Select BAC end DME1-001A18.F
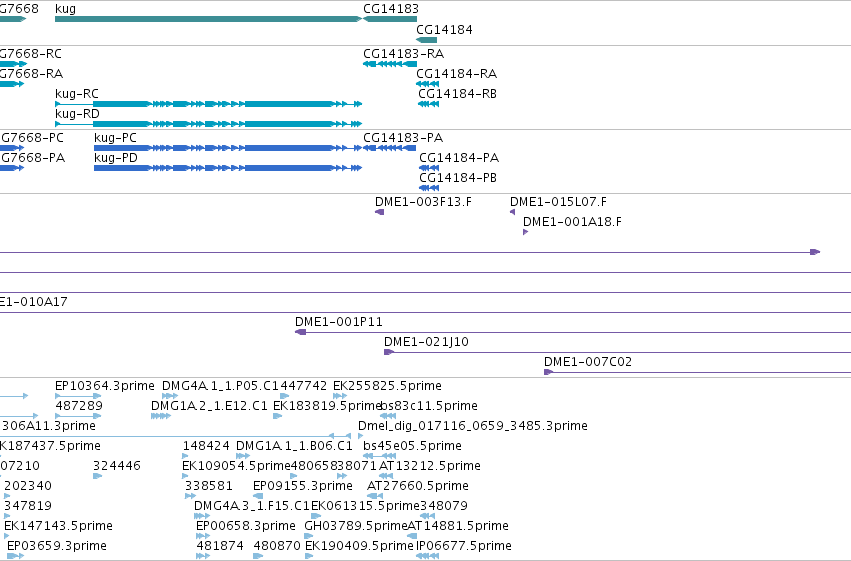The height and width of the screenshot is (561, 851). (525, 232)
